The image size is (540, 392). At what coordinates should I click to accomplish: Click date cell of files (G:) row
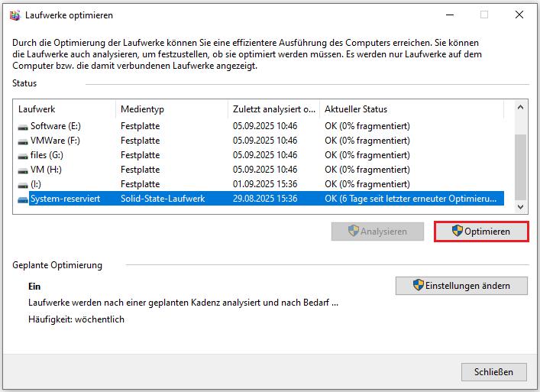(265, 155)
